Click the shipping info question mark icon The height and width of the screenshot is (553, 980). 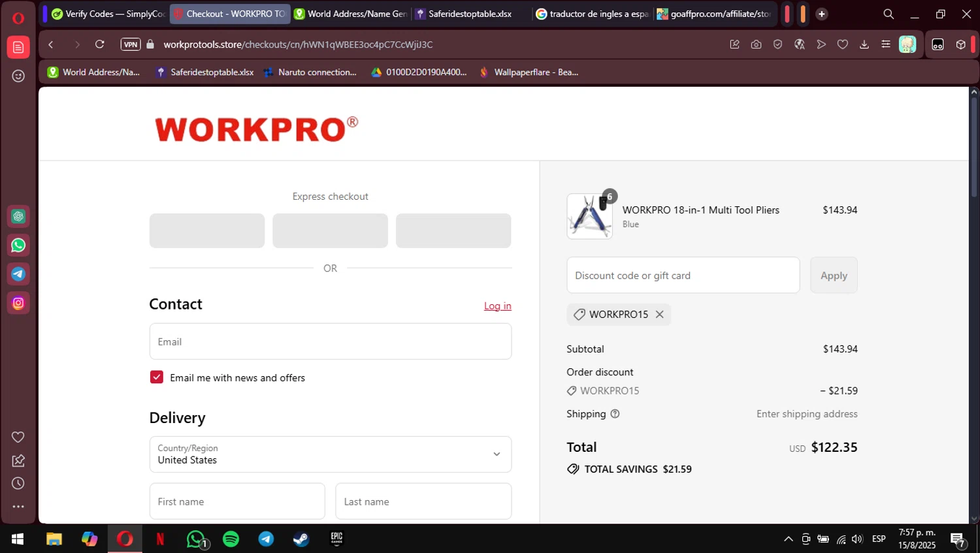click(x=615, y=414)
